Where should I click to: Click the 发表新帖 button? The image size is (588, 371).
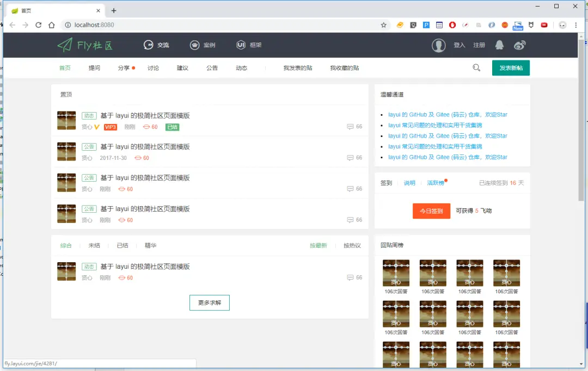point(511,68)
